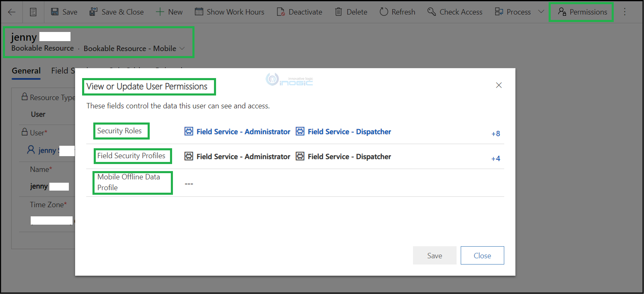Image resolution: width=644 pixels, height=294 pixels.
Task: Open Field Service - Dispatcher security role
Action: tap(349, 132)
